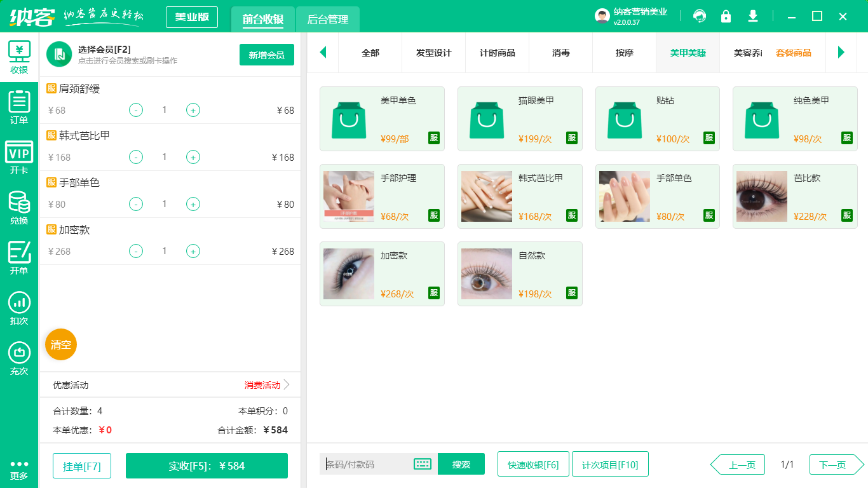The image size is (868, 488).
Task: Increase quantity of 加密款 with plus
Action: pyautogui.click(x=193, y=251)
